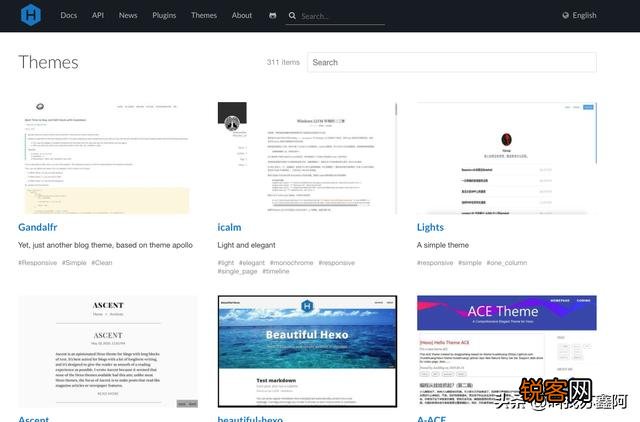Click the 'Light and elegant' description
640x422 pixels.
click(x=247, y=245)
